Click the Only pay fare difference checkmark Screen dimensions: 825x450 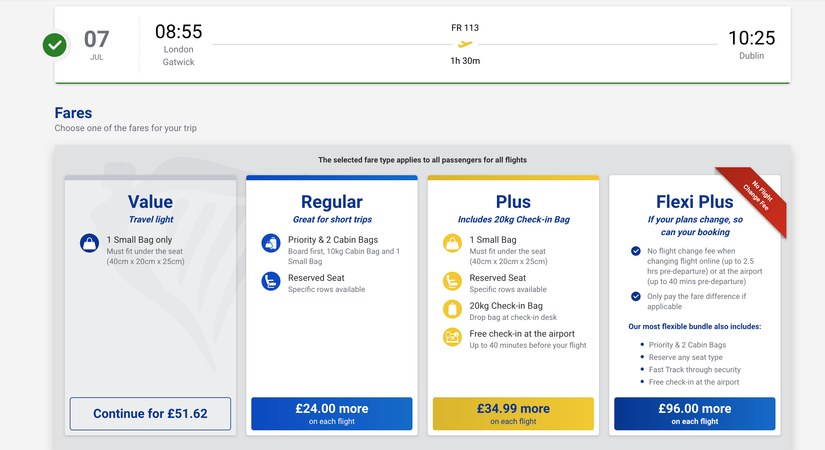click(636, 296)
